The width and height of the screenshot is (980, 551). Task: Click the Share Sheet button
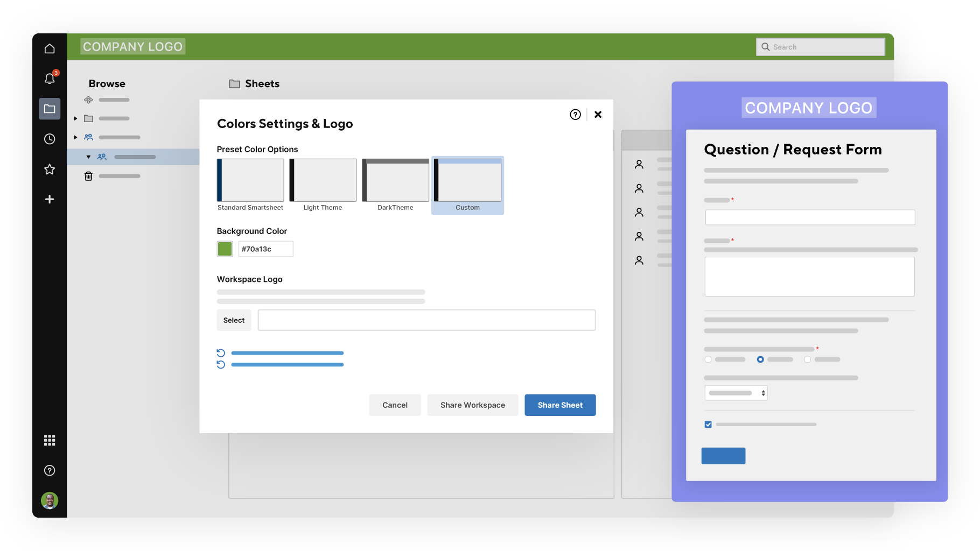pos(560,405)
